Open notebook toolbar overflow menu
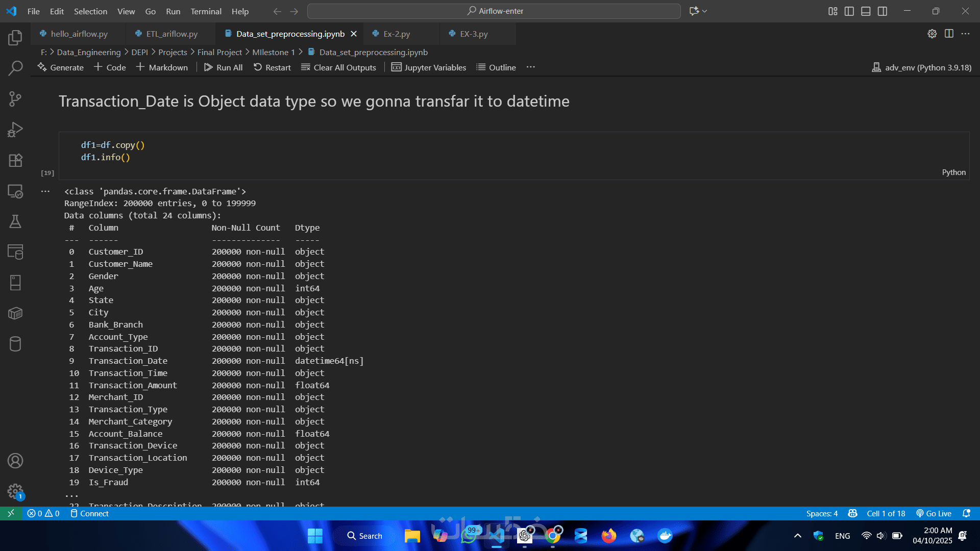 531,67
